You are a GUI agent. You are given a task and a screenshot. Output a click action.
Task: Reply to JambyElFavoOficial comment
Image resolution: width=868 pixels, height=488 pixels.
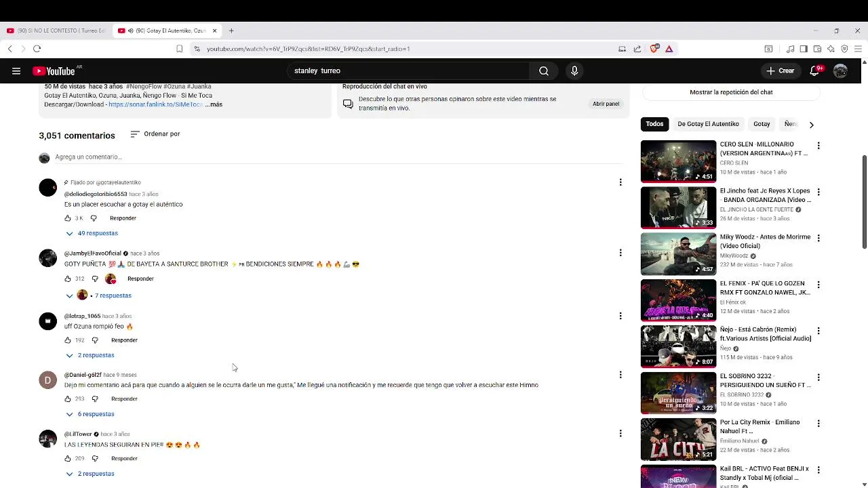point(140,279)
